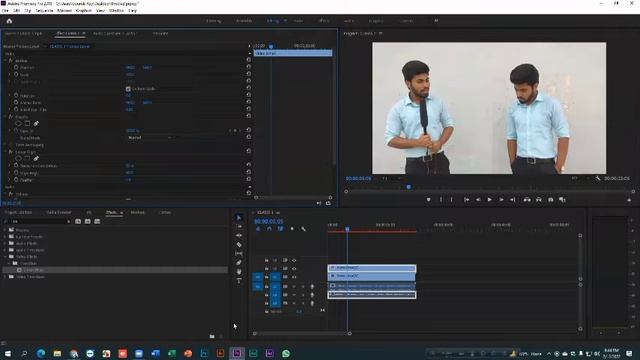Image resolution: width=640 pixels, height=360 pixels.
Task: Click Mark Out in the Program monitor
Action: tap(451, 200)
